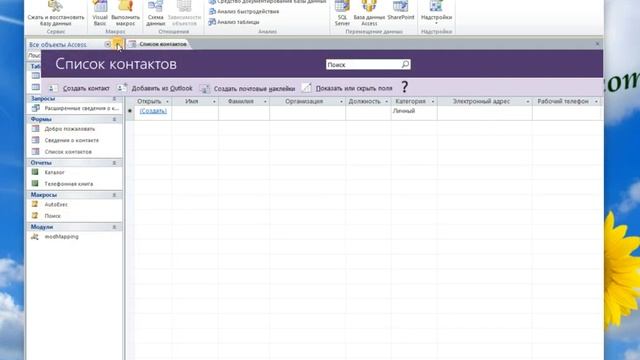Open the Имя column filter dropdown
The height and width of the screenshot is (360, 640).
click(x=214, y=102)
